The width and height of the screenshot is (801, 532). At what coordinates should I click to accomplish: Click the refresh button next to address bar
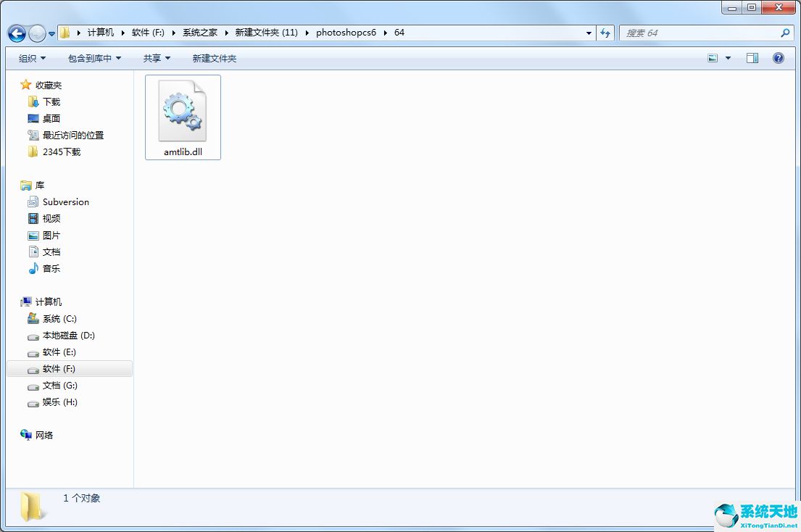(x=605, y=33)
